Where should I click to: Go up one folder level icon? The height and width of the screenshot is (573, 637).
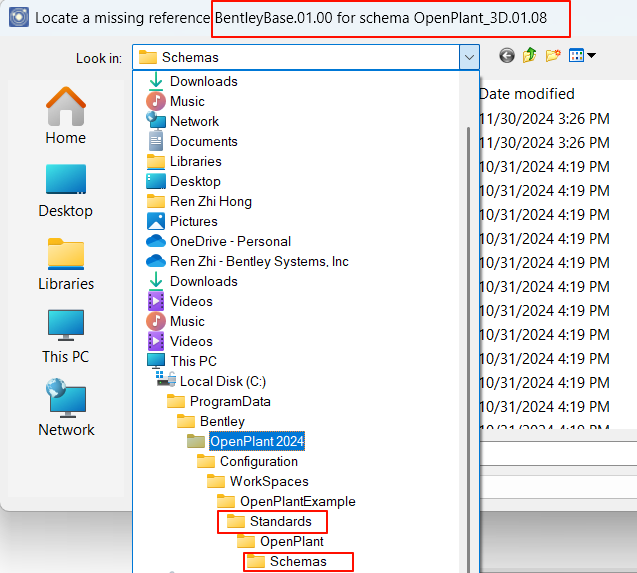tap(529, 55)
